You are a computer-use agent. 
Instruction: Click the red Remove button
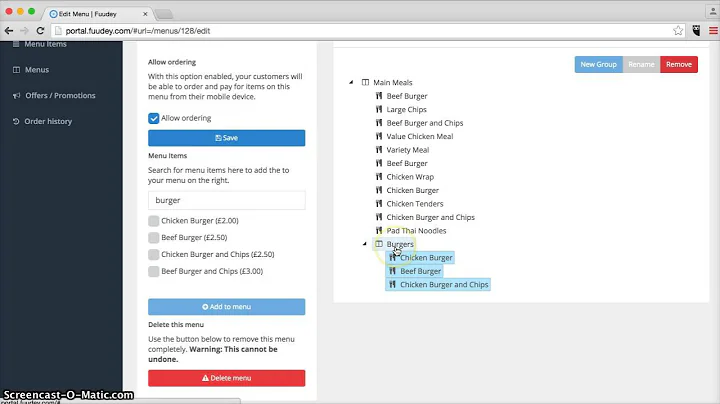coord(679,64)
